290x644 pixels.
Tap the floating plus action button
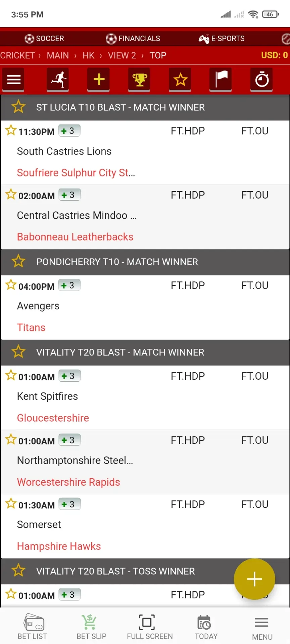point(254,579)
